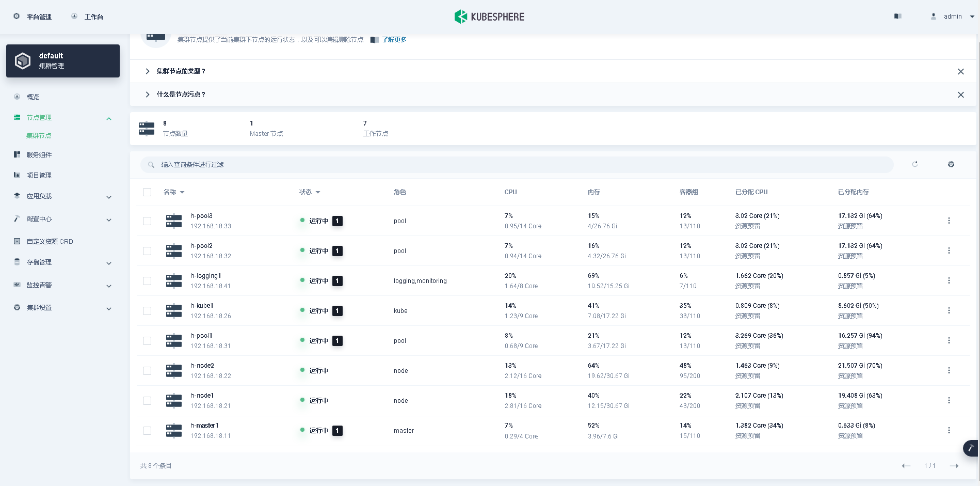The height and width of the screenshot is (486, 980).
Task: Open more actions for h-pool2
Action: click(x=949, y=250)
